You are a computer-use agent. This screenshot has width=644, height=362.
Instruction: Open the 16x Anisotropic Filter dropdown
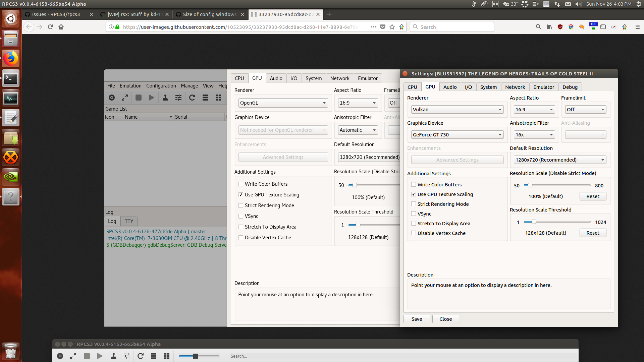tap(534, 135)
